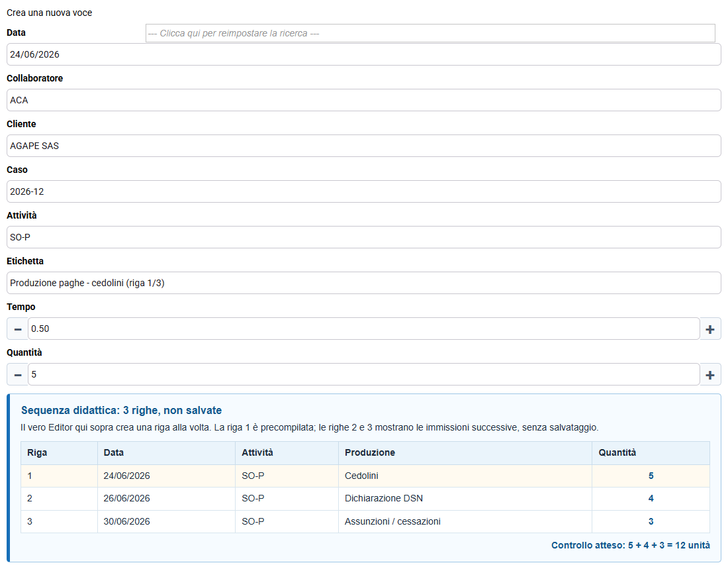Increase Quantità with the plus button
Image resolution: width=728 pixels, height=569 pixels.
[710, 375]
